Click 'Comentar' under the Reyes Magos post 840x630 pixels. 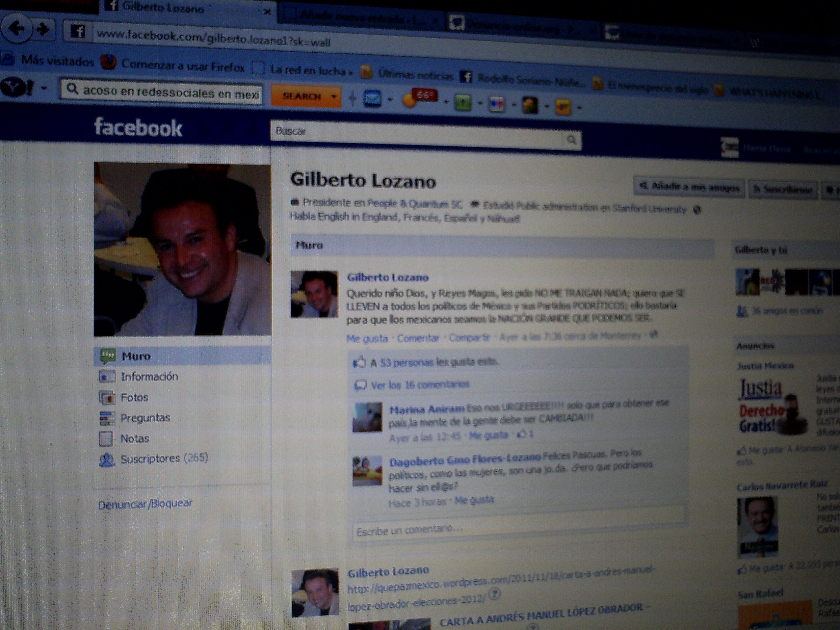[x=418, y=338]
